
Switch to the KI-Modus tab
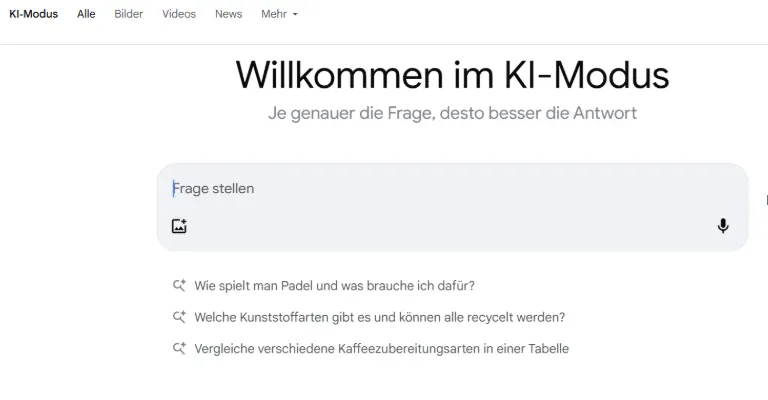pos(33,14)
